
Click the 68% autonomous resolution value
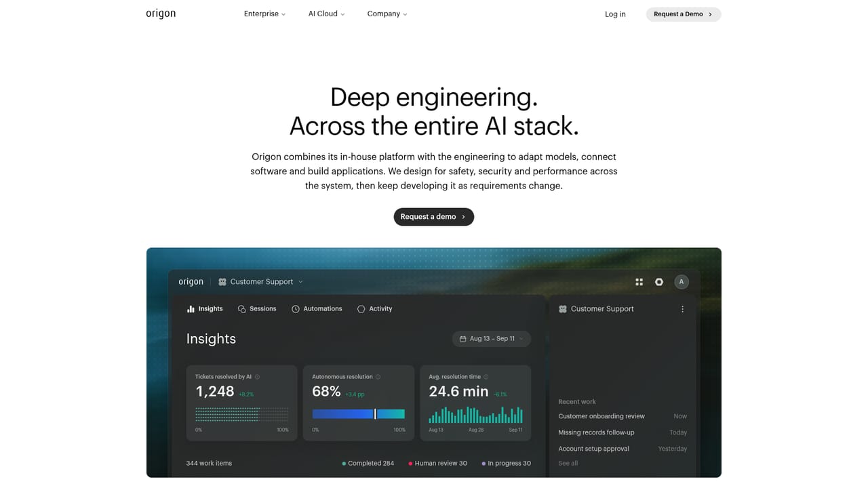tap(326, 392)
